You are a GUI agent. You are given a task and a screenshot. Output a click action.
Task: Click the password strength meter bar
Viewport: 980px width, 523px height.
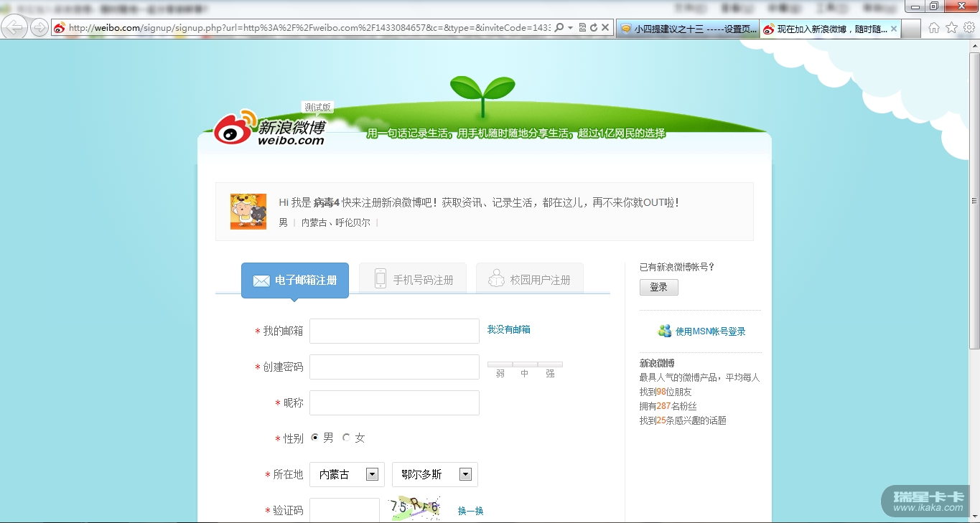(525, 364)
